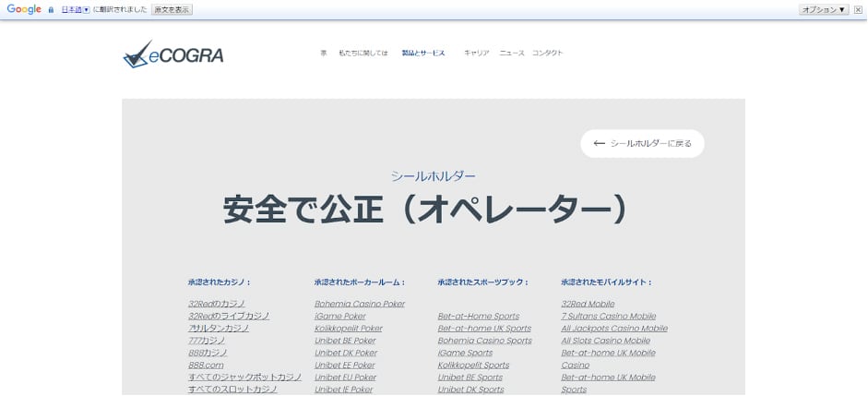Open the キャリア menu item

pos(477,54)
